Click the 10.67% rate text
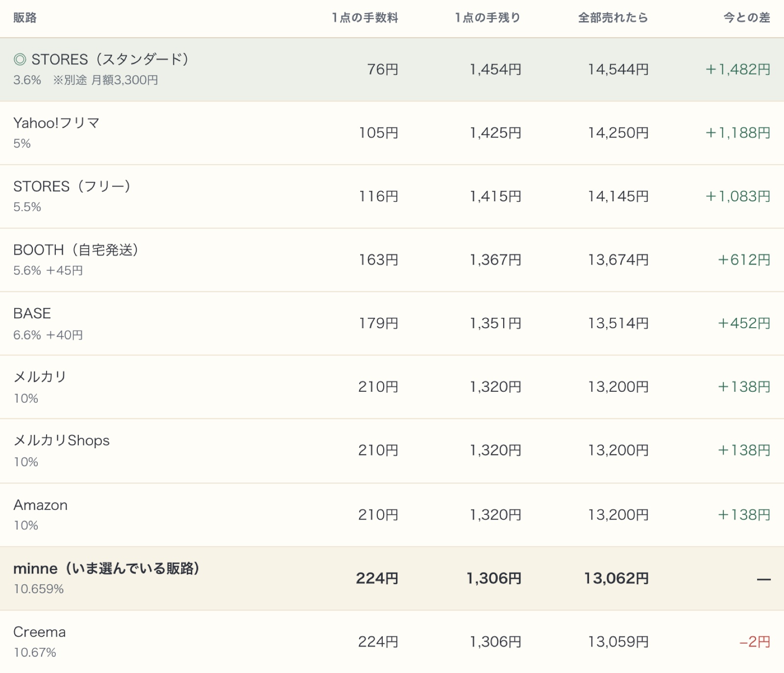Image resolution: width=784 pixels, height=673 pixels. coord(35,652)
